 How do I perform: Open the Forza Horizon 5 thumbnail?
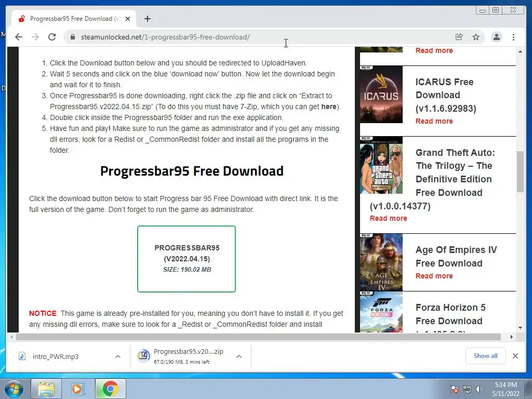pos(381,312)
